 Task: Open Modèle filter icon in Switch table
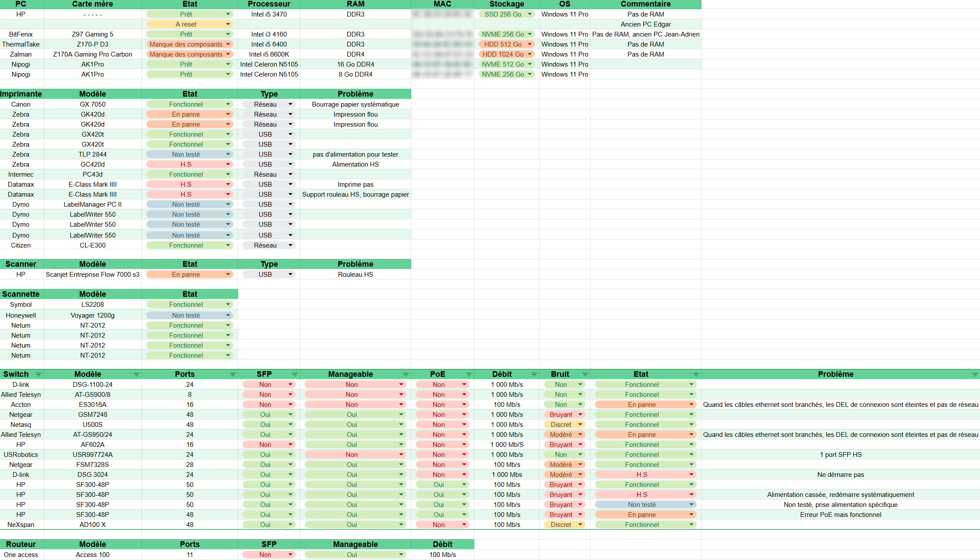click(x=137, y=375)
